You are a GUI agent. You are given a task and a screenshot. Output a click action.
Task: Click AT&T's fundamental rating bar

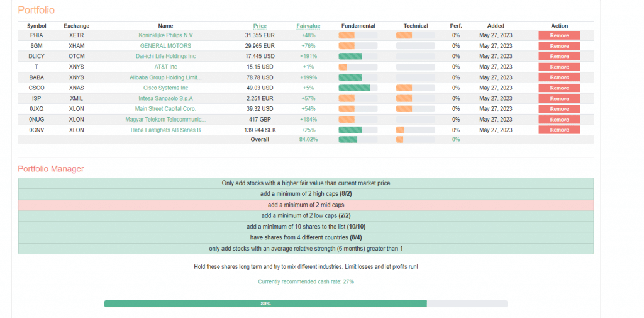point(358,67)
